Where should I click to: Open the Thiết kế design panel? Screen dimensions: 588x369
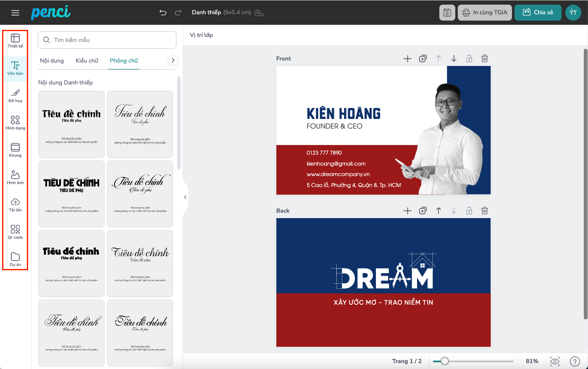pos(15,40)
